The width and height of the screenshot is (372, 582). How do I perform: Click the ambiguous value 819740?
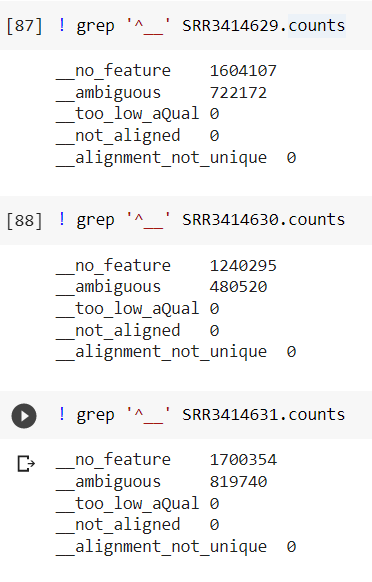(x=238, y=482)
